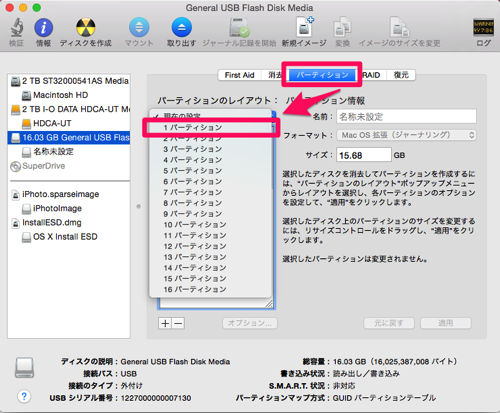Switch to the Restore (復元) tab
Screen dimensions: 500x413
coord(401,75)
